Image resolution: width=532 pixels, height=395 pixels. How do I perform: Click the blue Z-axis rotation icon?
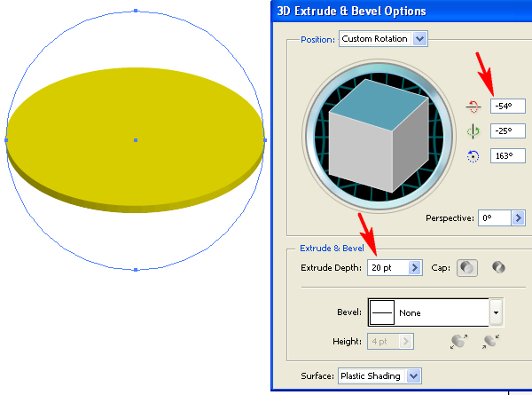point(473,156)
